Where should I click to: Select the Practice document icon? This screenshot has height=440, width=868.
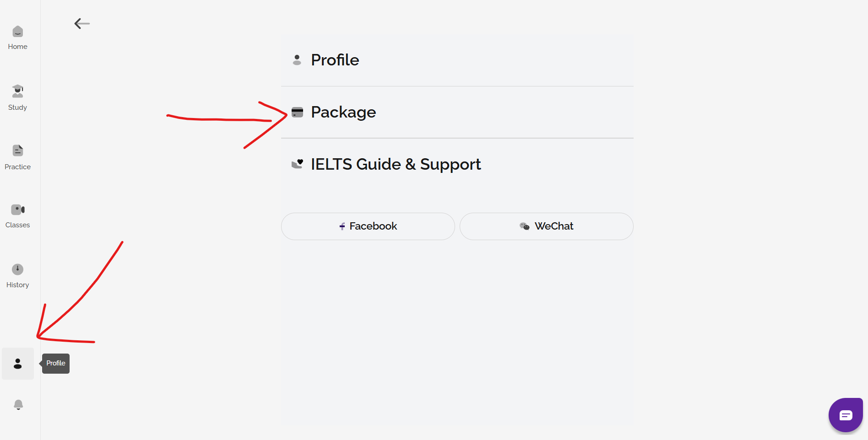(x=17, y=150)
